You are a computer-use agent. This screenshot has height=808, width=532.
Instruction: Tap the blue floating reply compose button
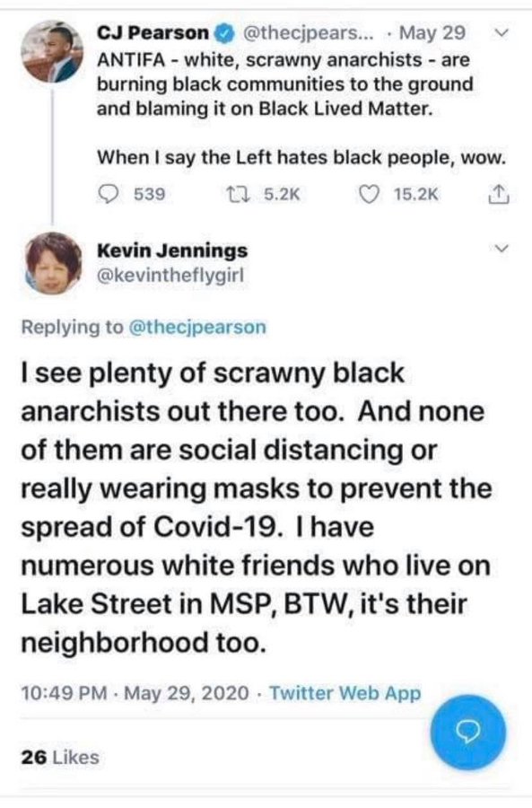(x=468, y=733)
